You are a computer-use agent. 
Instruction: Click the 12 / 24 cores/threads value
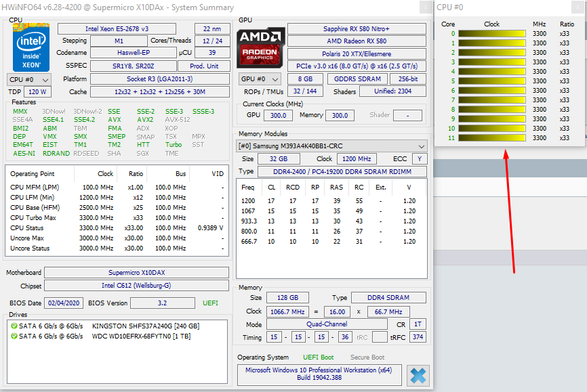point(212,41)
